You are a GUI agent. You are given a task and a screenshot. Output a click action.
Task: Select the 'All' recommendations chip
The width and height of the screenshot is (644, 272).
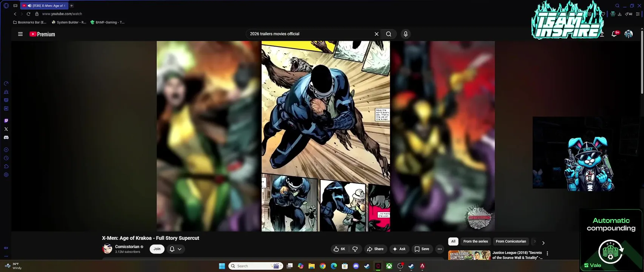tap(453, 241)
